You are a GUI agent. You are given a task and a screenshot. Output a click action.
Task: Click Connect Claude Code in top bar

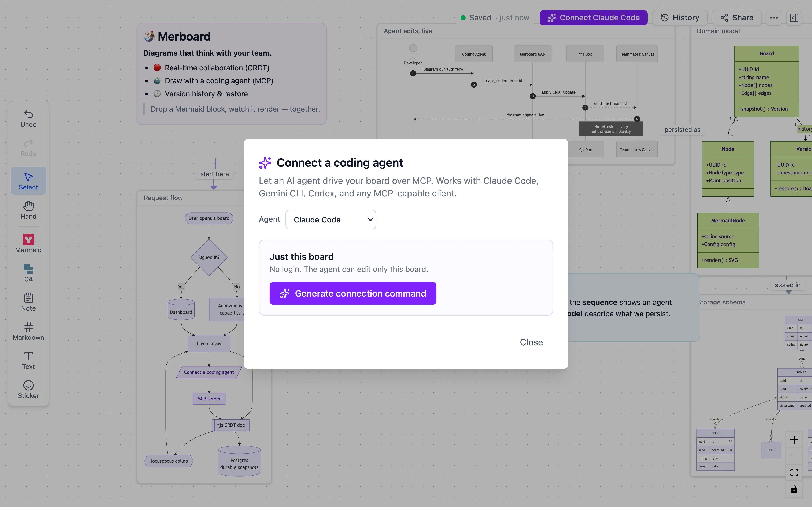click(594, 18)
